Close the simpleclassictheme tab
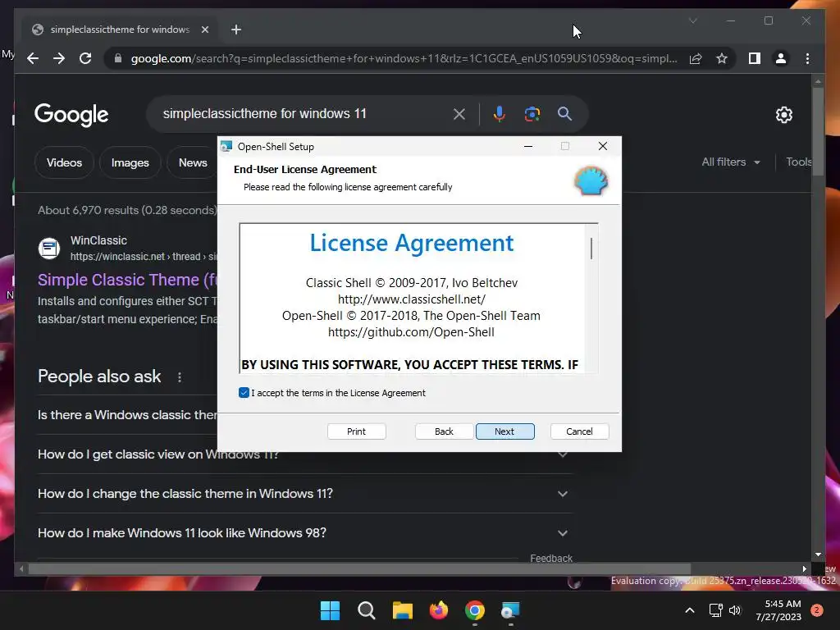The height and width of the screenshot is (630, 840). coord(204,30)
